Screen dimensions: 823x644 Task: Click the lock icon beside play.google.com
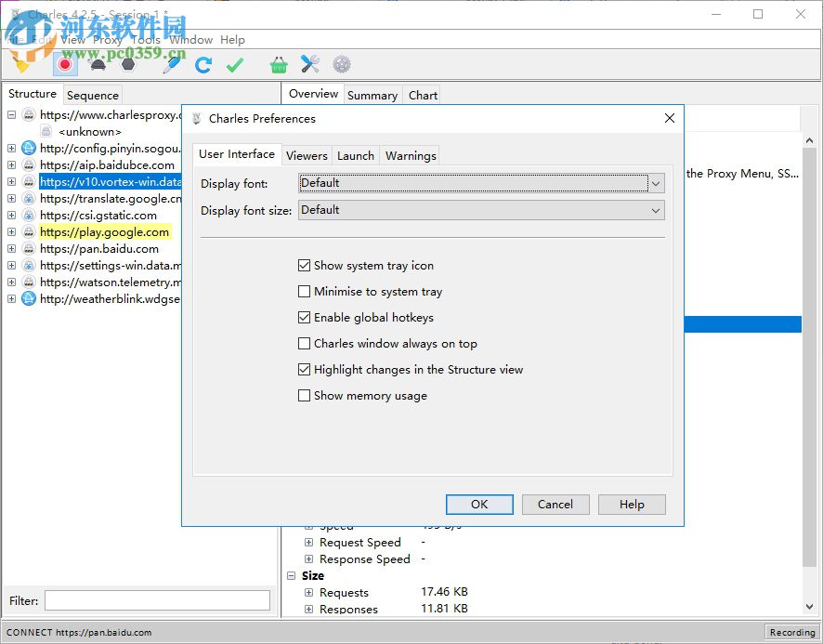click(29, 231)
